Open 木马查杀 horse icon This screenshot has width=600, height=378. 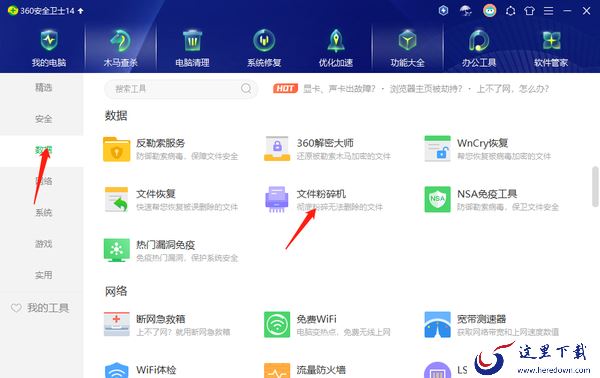(121, 41)
